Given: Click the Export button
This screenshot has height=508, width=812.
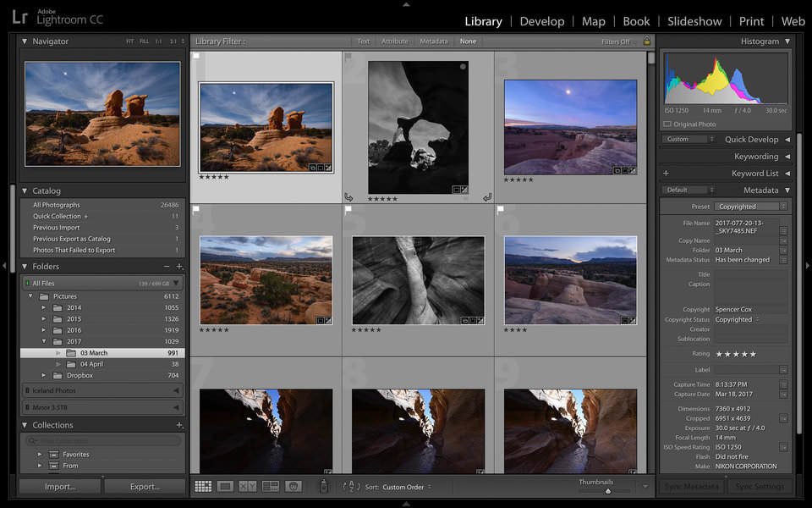Looking at the screenshot, I should click(x=145, y=487).
